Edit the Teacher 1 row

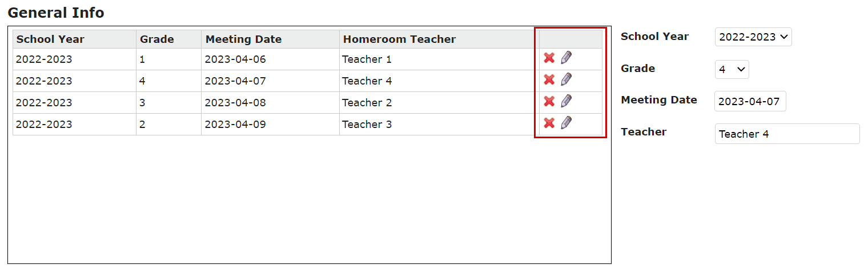pyautogui.click(x=566, y=57)
